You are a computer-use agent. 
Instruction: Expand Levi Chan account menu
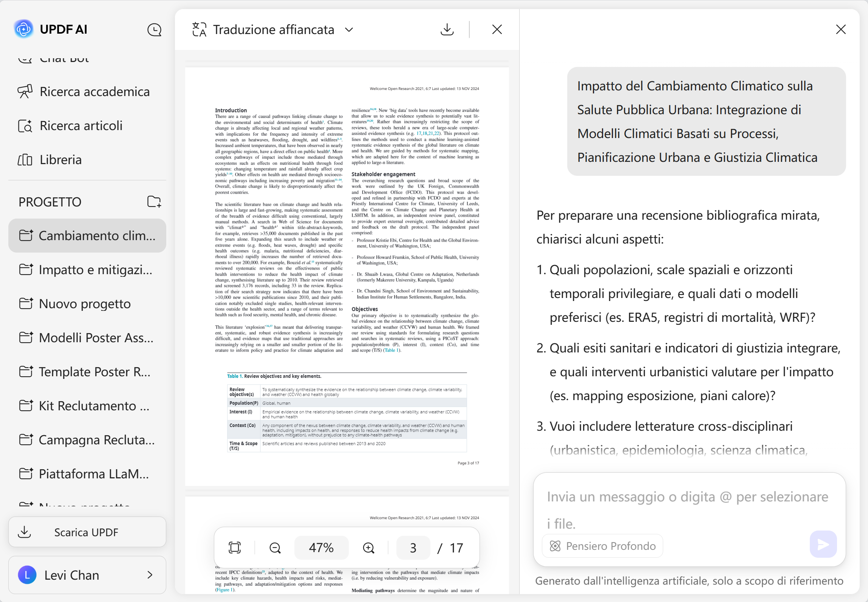tap(150, 575)
